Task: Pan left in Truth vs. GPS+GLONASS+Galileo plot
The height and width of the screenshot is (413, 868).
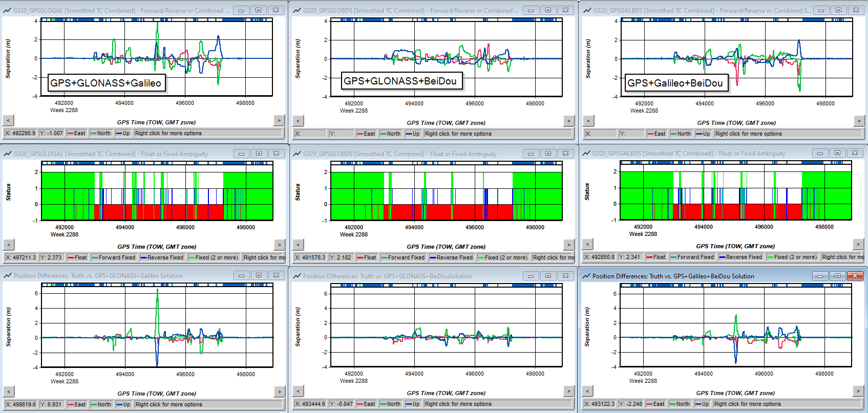Action: click(x=9, y=392)
